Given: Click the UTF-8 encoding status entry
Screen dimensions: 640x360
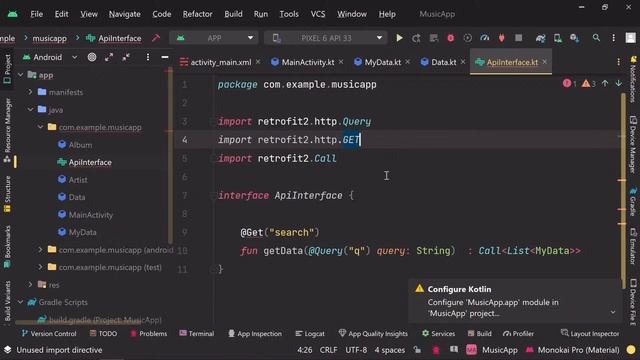Looking at the screenshot, I should point(356,350).
